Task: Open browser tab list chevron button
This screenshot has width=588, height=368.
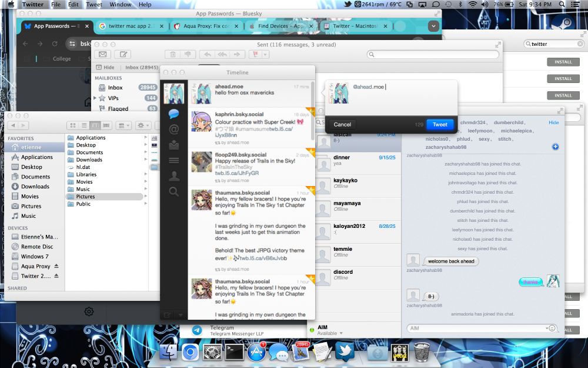Action: pos(433,26)
